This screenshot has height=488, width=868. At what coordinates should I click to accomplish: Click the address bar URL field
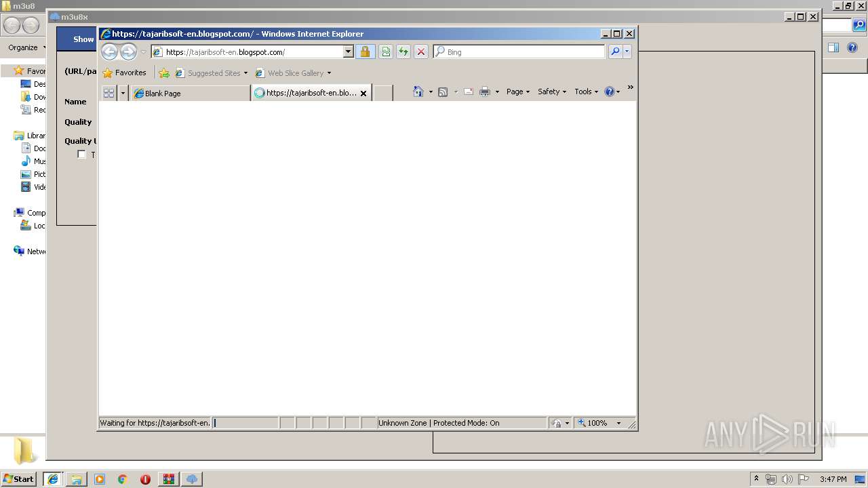coord(252,52)
